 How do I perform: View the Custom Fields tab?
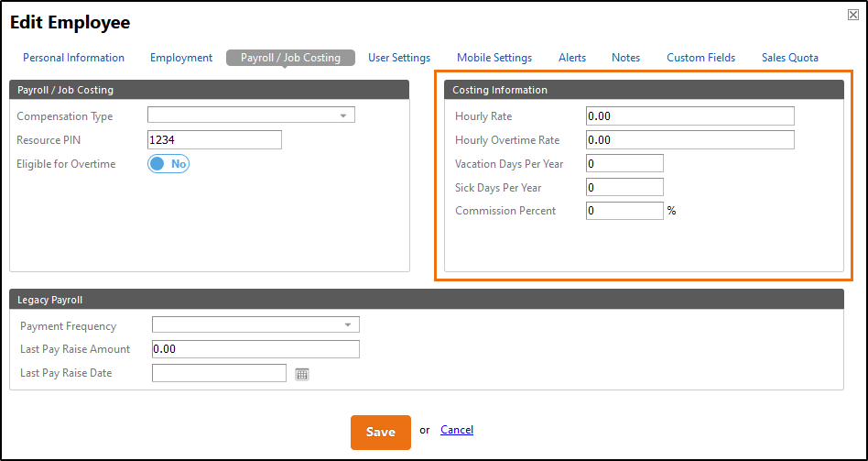(700, 58)
